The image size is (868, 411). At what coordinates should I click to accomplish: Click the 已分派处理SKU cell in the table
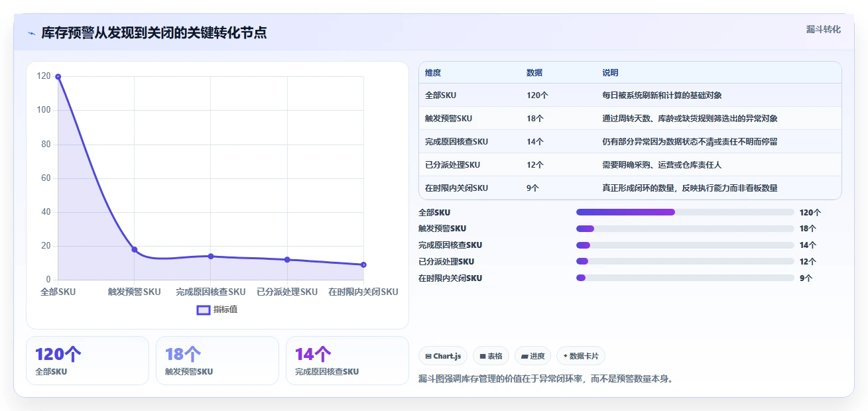click(452, 165)
